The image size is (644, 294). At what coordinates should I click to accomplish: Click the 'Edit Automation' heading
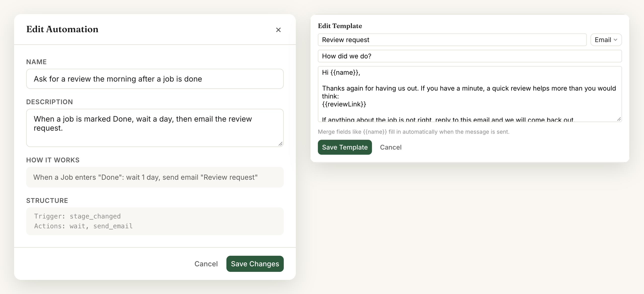62,29
